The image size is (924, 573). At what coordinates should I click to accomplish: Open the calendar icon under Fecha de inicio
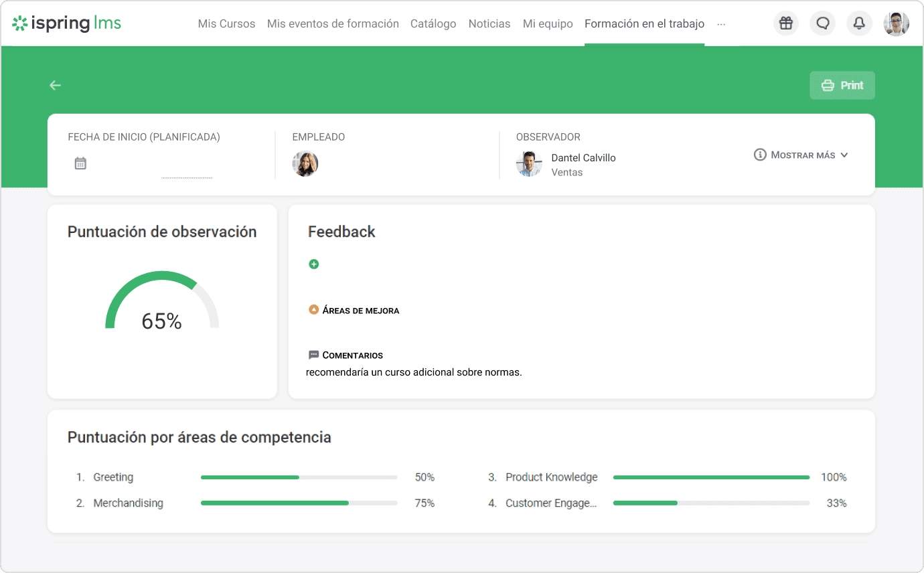click(x=80, y=163)
